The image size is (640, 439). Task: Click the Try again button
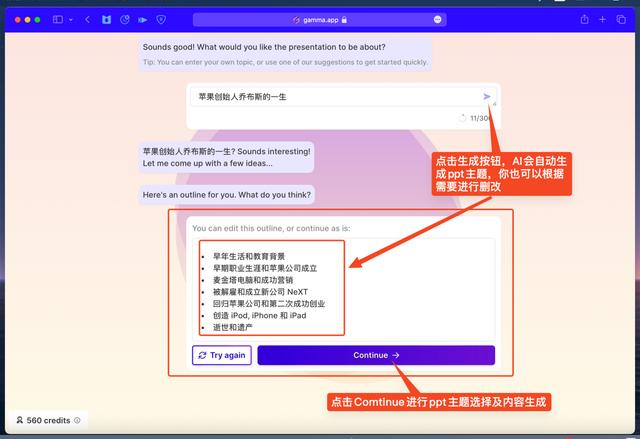click(222, 355)
